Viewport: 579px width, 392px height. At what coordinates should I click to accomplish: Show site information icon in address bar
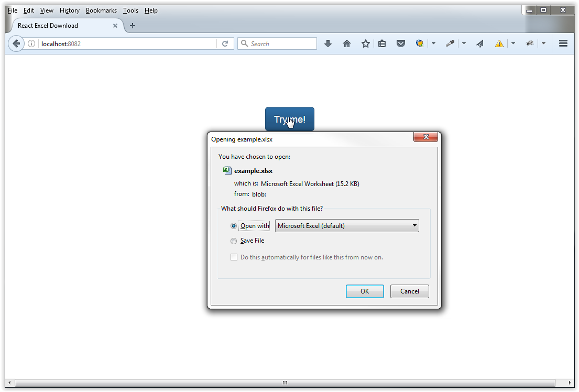[x=32, y=43]
